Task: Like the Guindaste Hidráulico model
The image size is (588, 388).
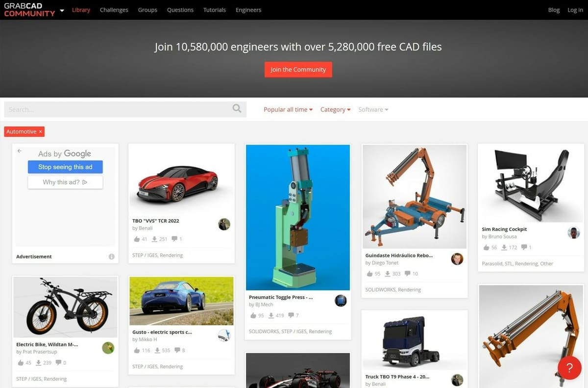Action: pos(370,274)
